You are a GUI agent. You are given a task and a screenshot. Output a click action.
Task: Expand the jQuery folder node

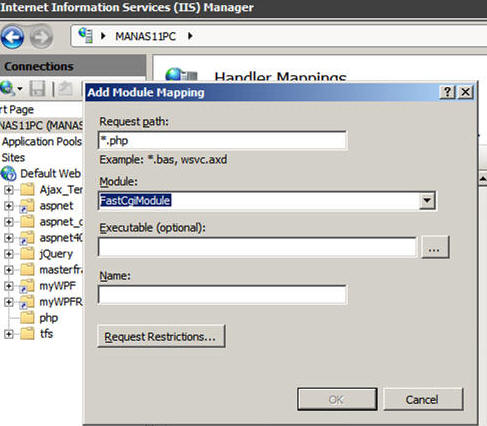pyautogui.click(x=9, y=254)
